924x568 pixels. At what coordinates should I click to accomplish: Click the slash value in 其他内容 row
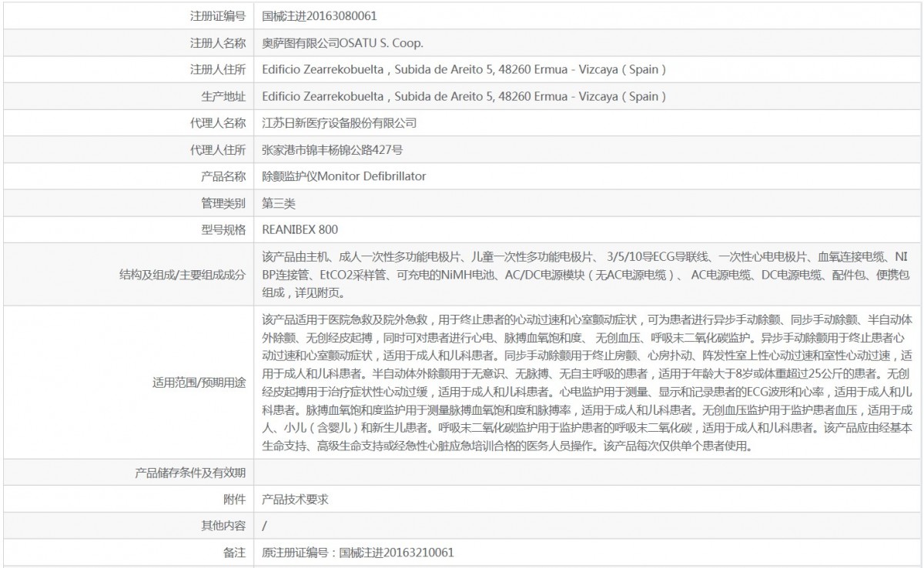[x=265, y=526]
